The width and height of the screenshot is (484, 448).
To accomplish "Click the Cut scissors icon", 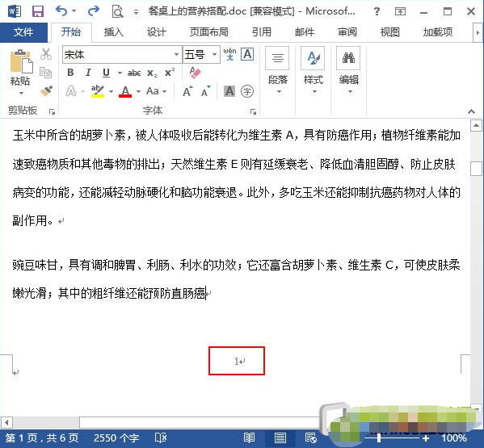I will pyautogui.click(x=46, y=54).
